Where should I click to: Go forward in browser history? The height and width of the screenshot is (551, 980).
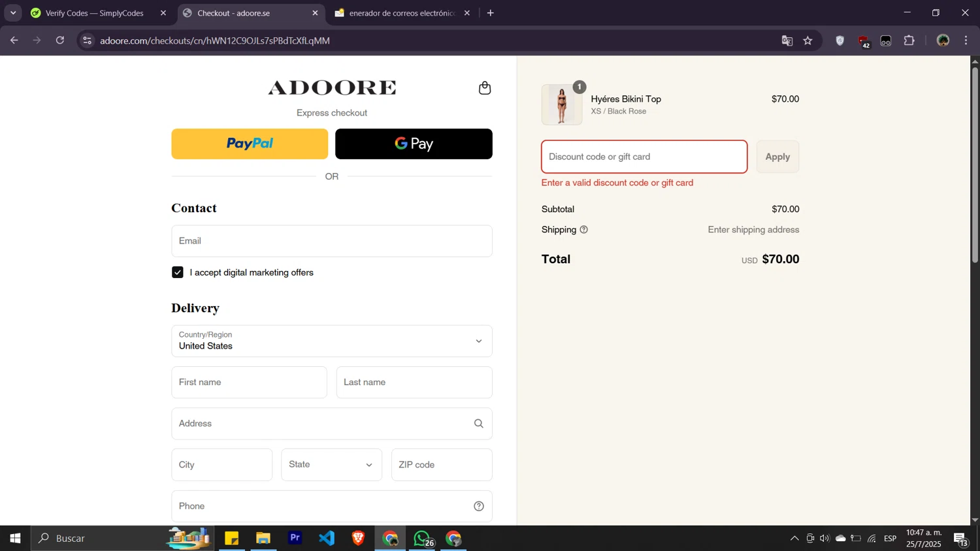pyautogui.click(x=37, y=40)
